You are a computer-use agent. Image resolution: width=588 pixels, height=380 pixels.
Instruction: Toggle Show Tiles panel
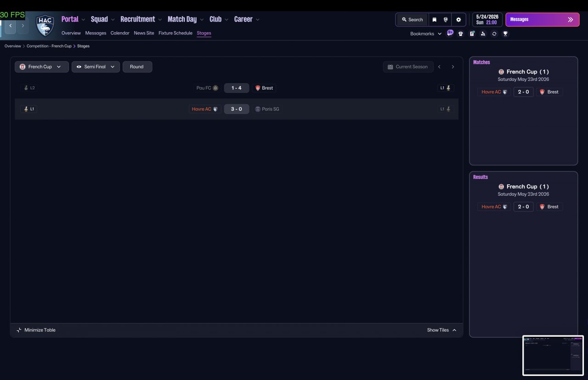coord(442,330)
